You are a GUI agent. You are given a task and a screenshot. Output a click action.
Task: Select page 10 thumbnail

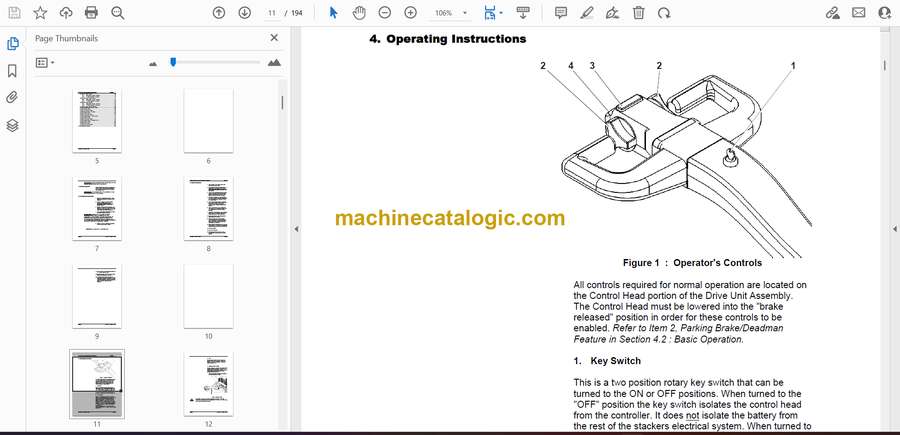(x=208, y=296)
